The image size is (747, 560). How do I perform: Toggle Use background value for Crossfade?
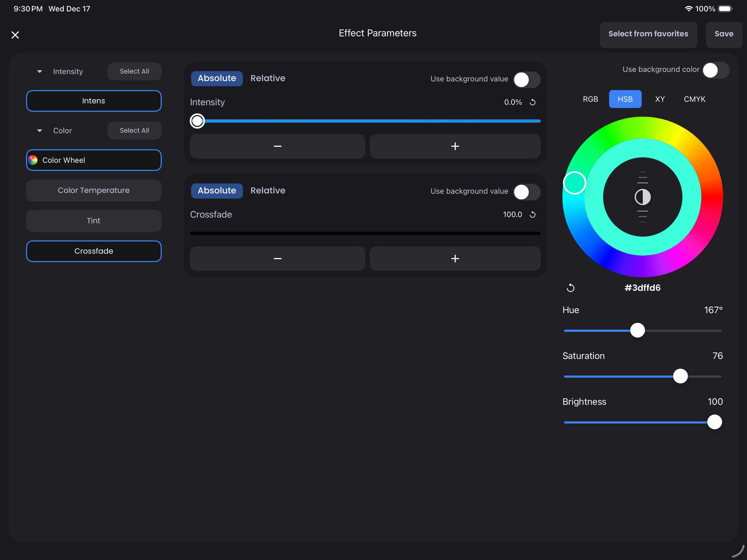[527, 192]
